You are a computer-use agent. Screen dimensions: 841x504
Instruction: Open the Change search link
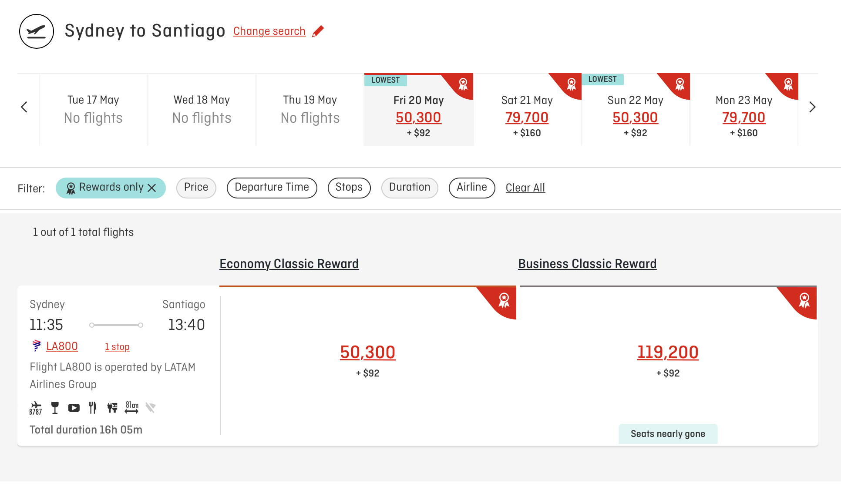269,31
